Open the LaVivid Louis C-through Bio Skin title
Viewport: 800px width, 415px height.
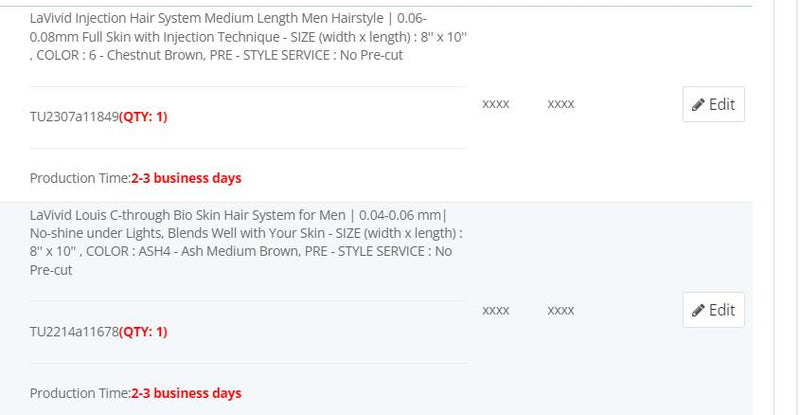pyautogui.click(x=246, y=242)
